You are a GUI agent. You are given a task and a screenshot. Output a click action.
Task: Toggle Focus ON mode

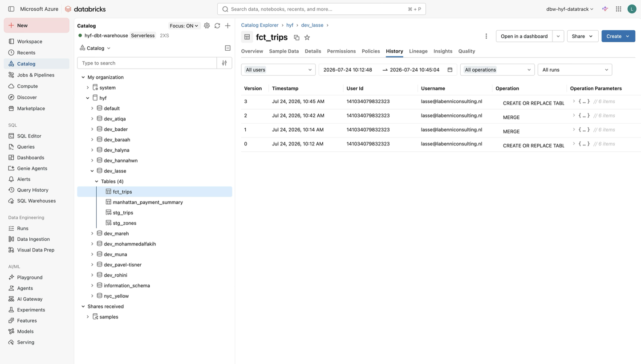pyautogui.click(x=184, y=26)
